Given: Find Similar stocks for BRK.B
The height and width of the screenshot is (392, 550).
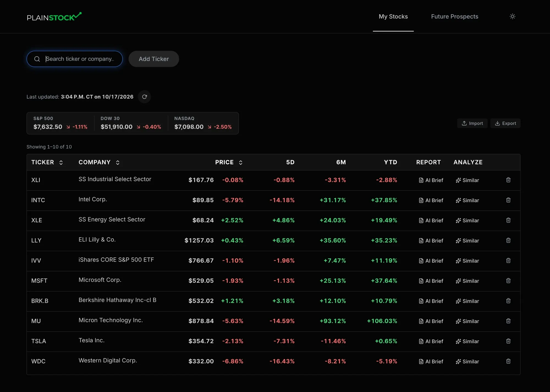Looking at the screenshot, I should pyautogui.click(x=467, y=301).
